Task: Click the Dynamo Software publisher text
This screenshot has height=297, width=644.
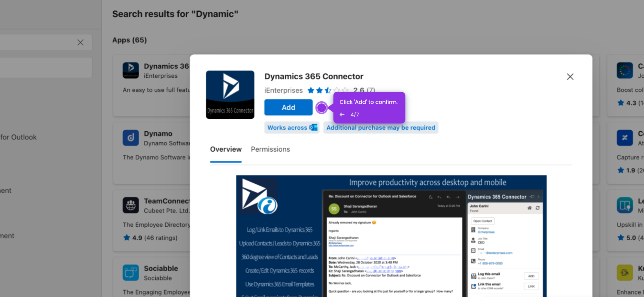Action: 167,143
